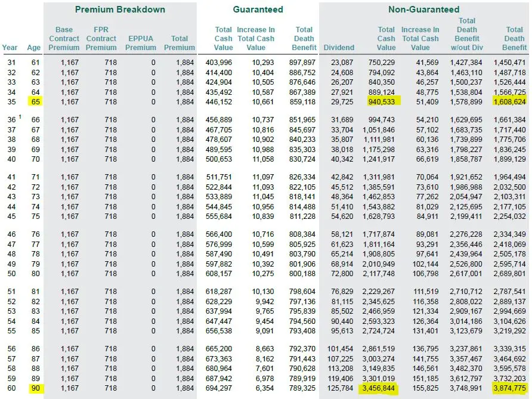Click the highlighted 3,456,844 cash value
532x399 pixels.
[378, 388]
